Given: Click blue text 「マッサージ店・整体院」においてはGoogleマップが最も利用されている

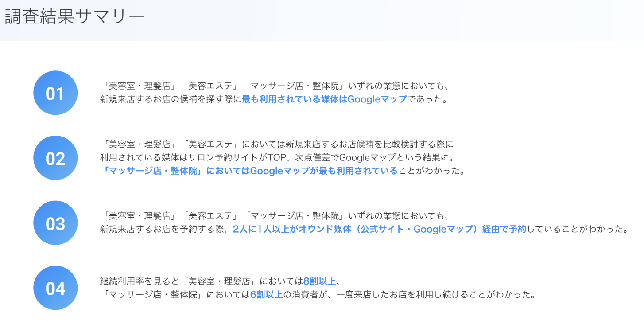Looking at the screenshot, I should click(249, 171).
